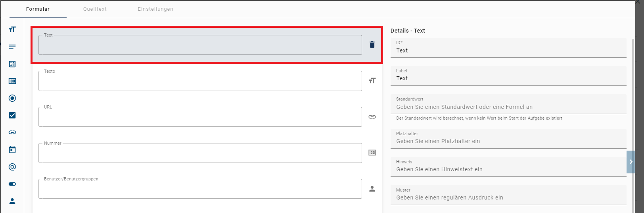Screen dimensions: 644x213
Task: Choose the email (@) element icon
Action: click(12, 167)
